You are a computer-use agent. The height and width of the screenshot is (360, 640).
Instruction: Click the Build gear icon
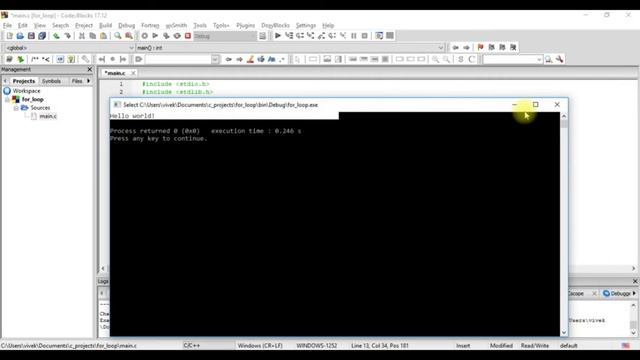144,36
